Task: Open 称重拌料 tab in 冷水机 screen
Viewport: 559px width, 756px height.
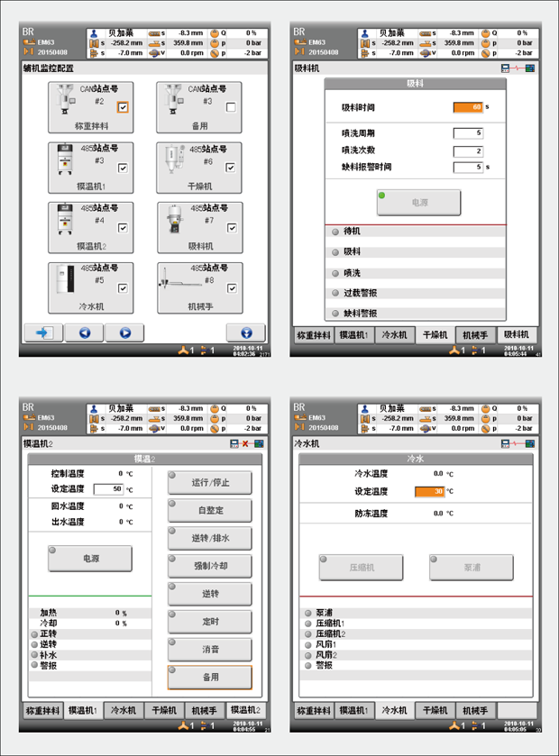Action: [315, 711]
